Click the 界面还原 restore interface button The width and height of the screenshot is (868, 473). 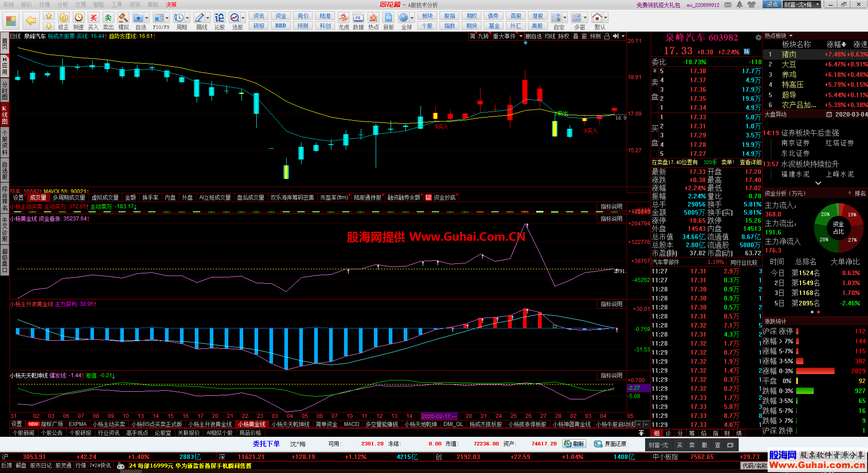coord(610,444)
